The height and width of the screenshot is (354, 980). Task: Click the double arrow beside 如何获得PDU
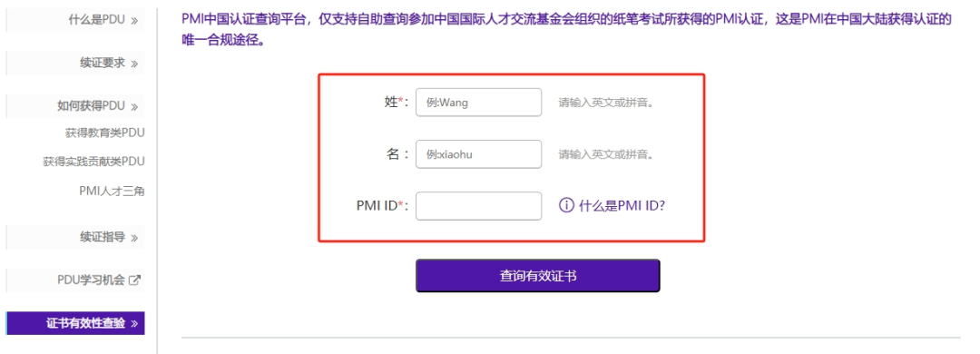click(134, 107)
